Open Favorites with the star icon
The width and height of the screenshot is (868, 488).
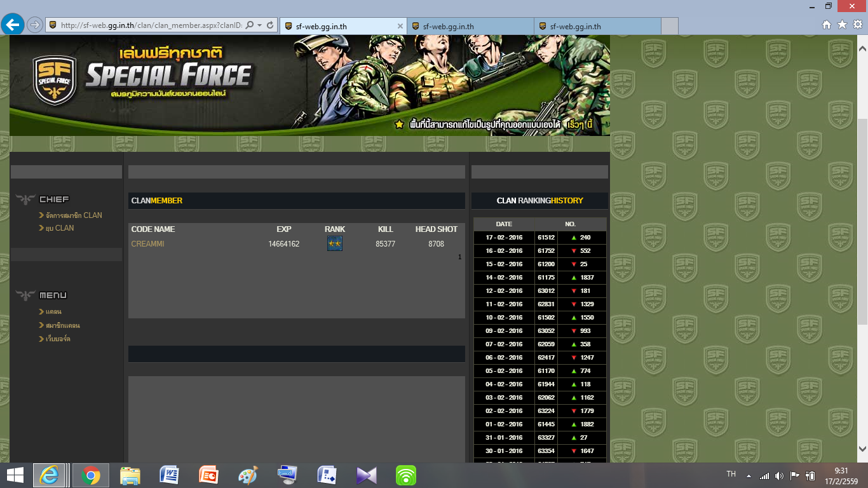842,25
